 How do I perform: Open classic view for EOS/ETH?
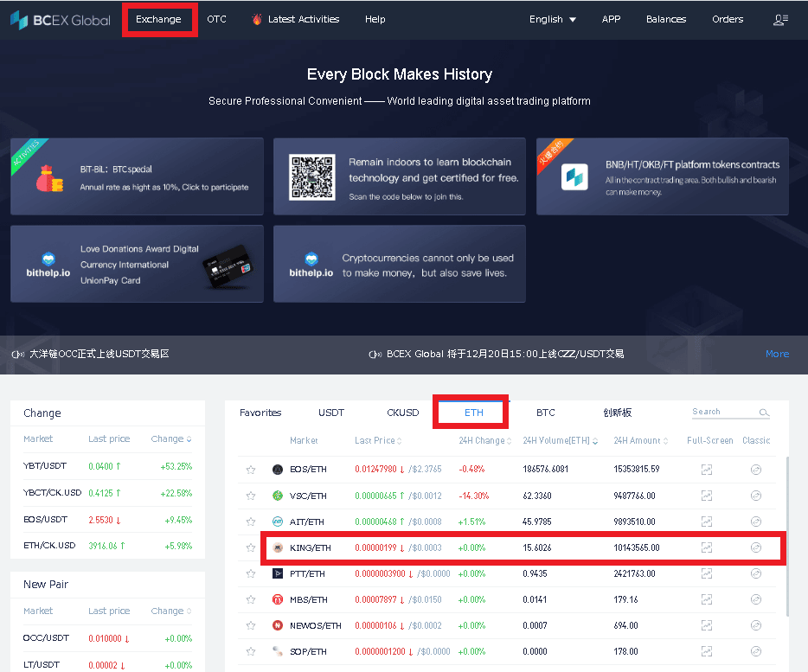click(756, 470)
